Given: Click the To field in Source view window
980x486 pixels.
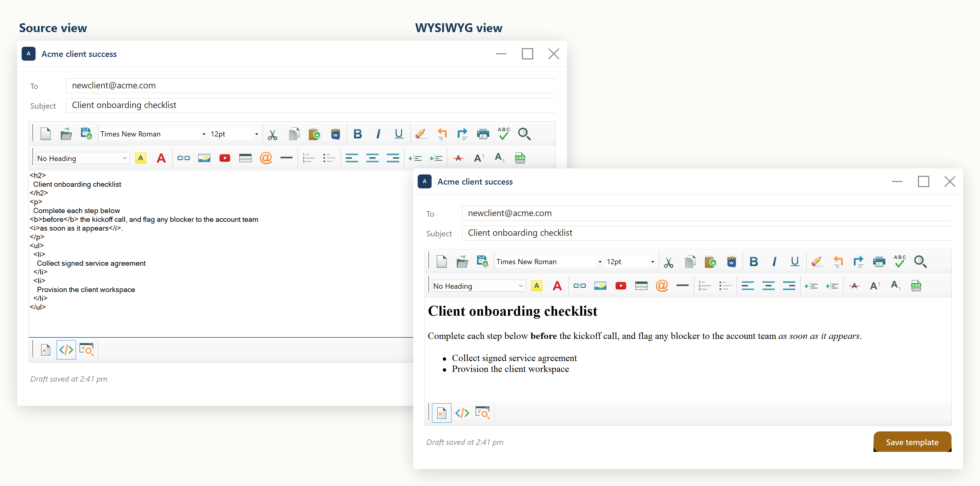Looking at the screenshot, I should tap(310, 86).
